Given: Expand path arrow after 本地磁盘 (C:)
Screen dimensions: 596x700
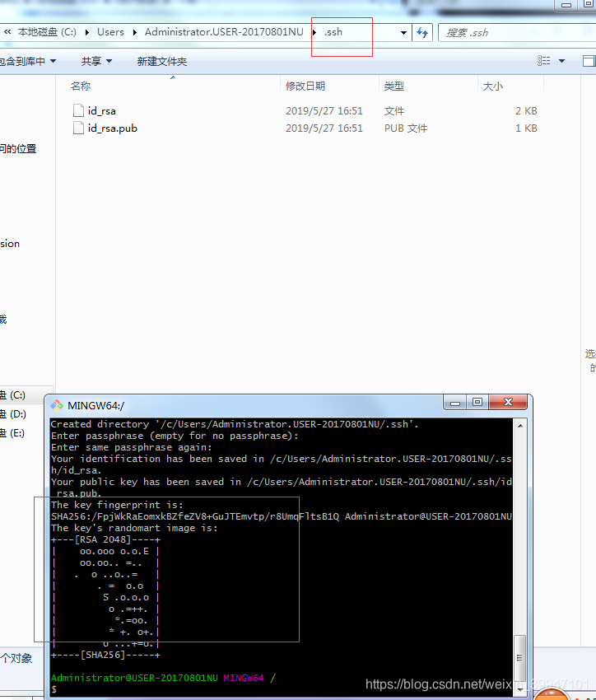Looking at the screenshot, I should (x=87, y=33).
